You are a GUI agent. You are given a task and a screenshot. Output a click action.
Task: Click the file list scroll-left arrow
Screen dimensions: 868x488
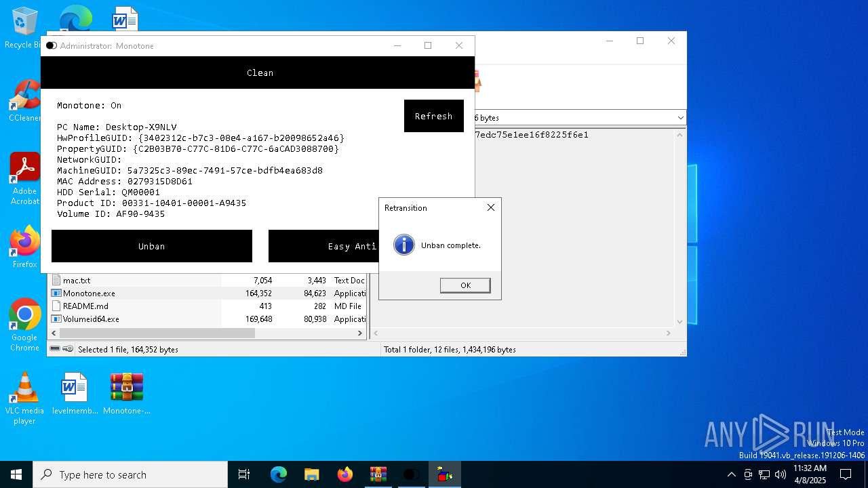click(54, 333)
